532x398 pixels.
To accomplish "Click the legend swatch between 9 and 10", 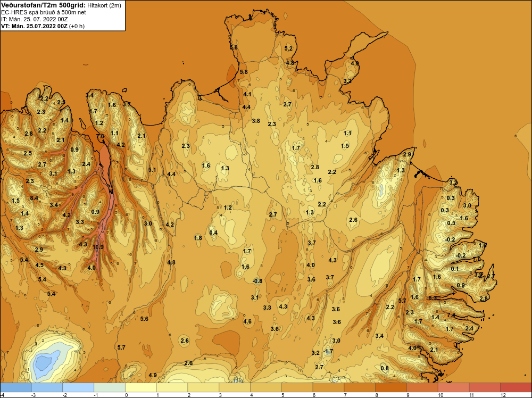I will tap(422, 387).
